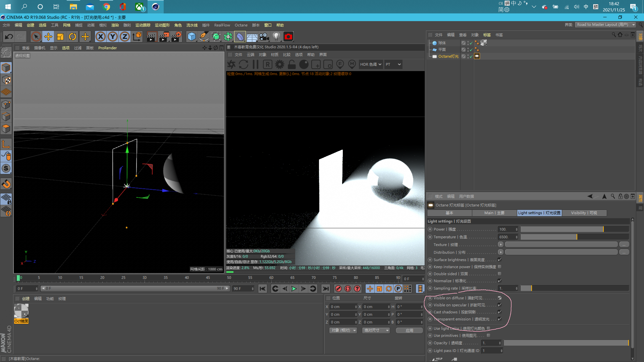Open the Octane menu in the menu bar
This screenshot has height=362, width=644.
pyautogui.click(x=241, y=25)
